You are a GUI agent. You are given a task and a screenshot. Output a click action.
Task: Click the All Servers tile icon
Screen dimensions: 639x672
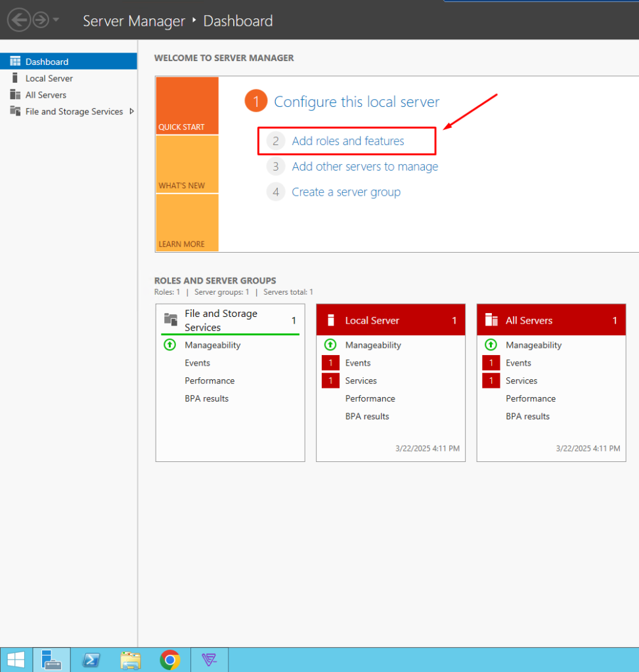[491, 320]
